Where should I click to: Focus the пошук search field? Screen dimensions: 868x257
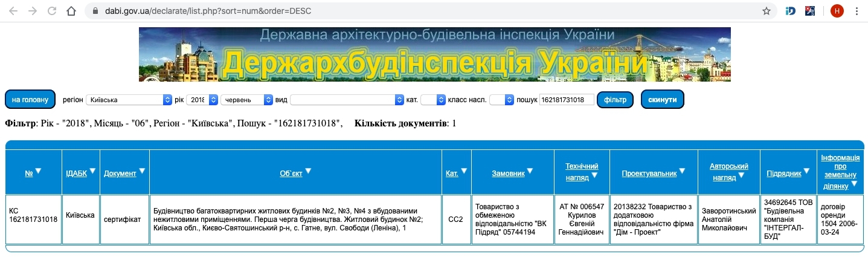(x=567, y=99)
